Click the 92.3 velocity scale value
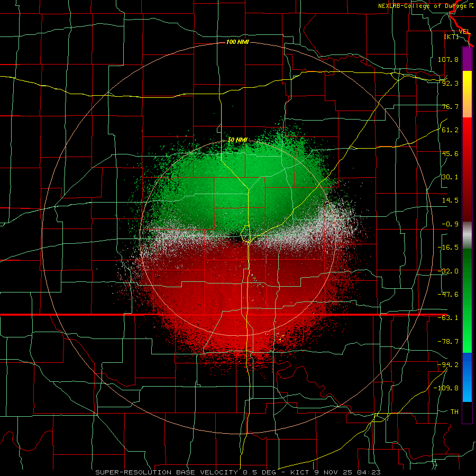The height and width of the screenshot is (476, 476). pos(450,83)
